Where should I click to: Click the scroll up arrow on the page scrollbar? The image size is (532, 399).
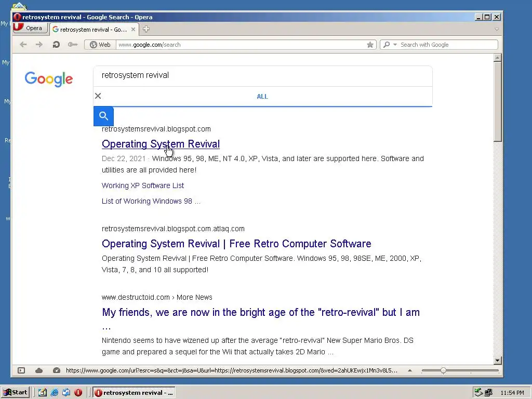[497, 57]
